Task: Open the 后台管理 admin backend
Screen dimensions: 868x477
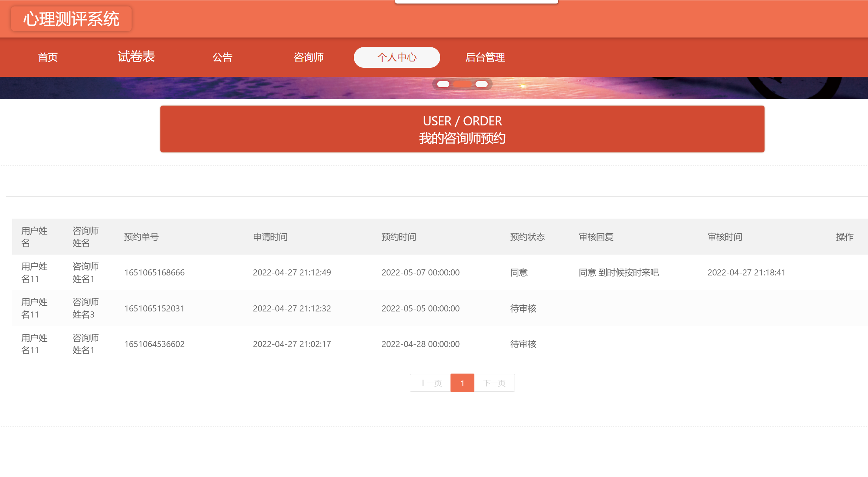Action: coord(486,57)
